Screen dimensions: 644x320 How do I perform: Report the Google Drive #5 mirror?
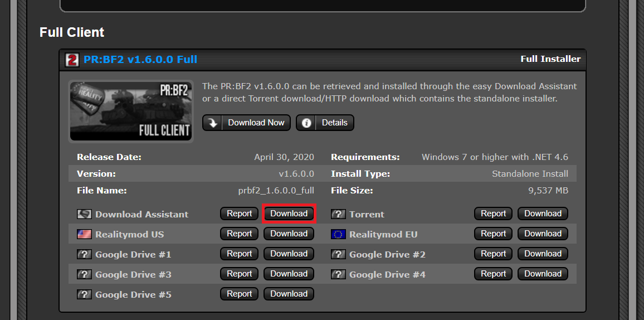(x=240, y=294)
